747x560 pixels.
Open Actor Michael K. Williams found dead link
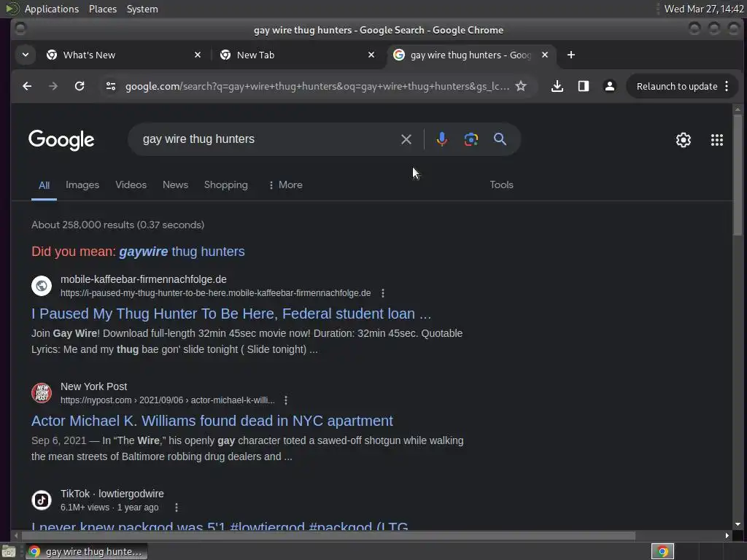[x=212, y=421]
